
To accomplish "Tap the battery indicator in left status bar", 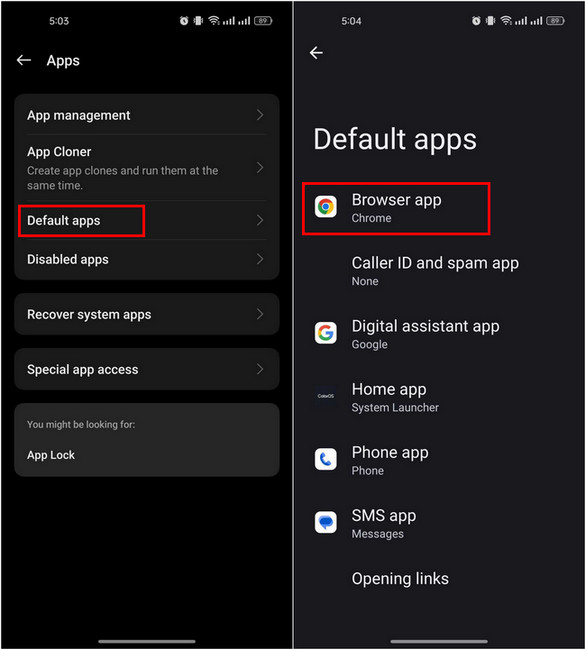I will click(x=263, y=21).
